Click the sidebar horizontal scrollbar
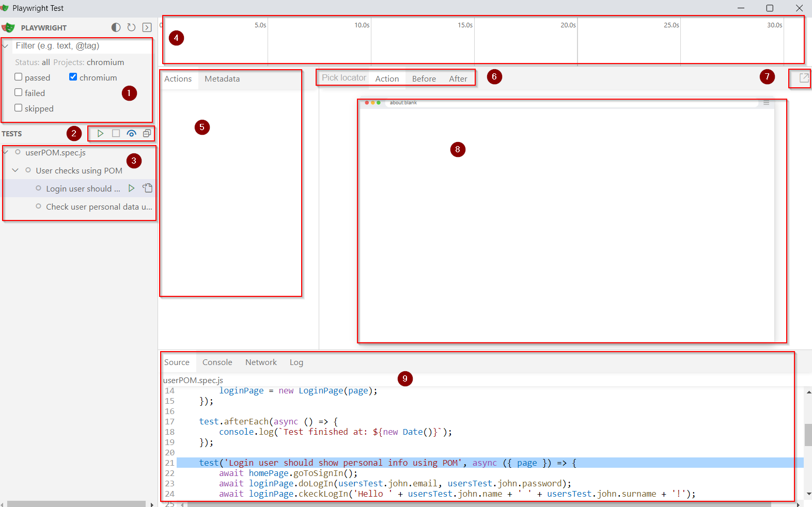The image size is (812, 507). (x=76, y=504)
